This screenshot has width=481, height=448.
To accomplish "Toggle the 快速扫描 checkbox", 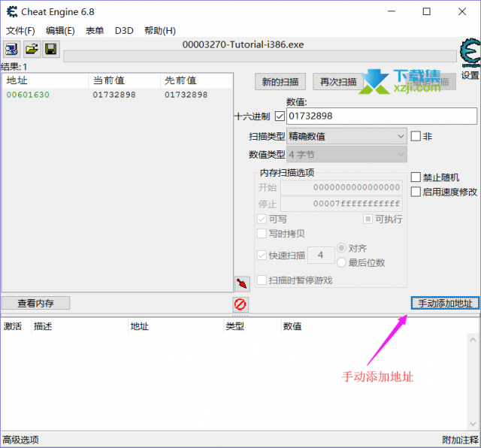I will coord(262,256).
